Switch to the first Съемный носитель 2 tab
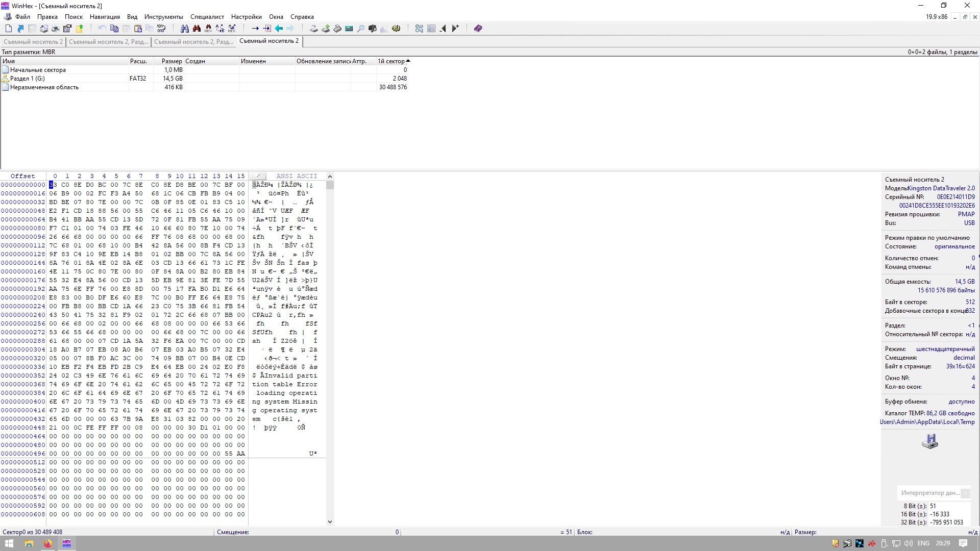 tap(33, 42)
